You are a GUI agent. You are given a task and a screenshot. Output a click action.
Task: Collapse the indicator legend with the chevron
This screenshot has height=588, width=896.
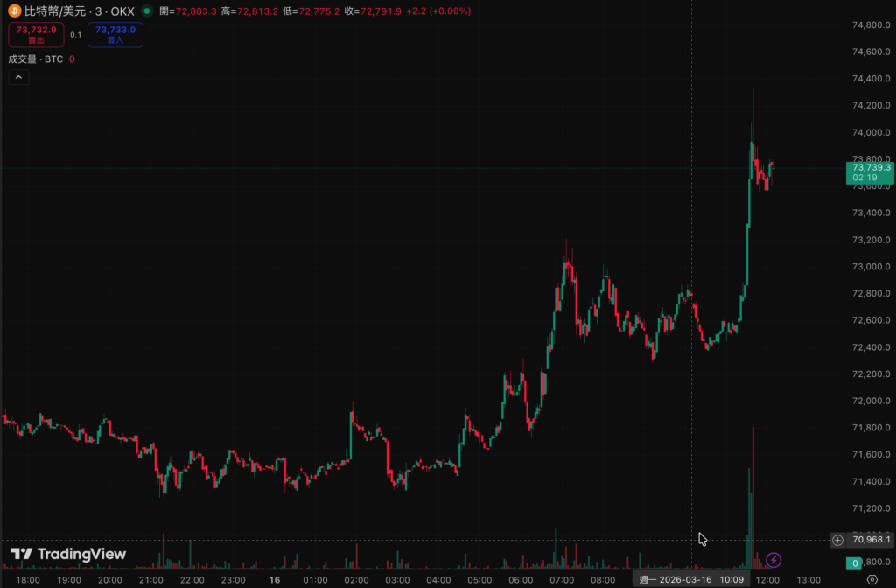[x=18, y=77]
